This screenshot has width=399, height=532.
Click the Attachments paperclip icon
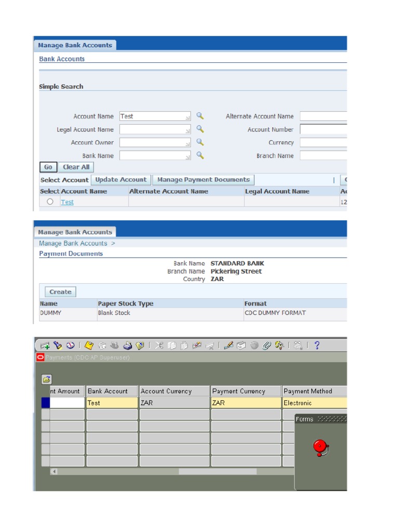pos(267,345)
